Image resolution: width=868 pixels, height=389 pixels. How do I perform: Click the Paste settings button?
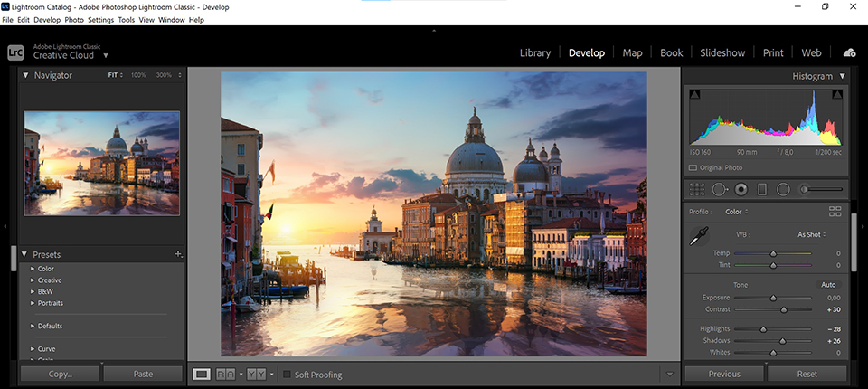click(143, 374)
